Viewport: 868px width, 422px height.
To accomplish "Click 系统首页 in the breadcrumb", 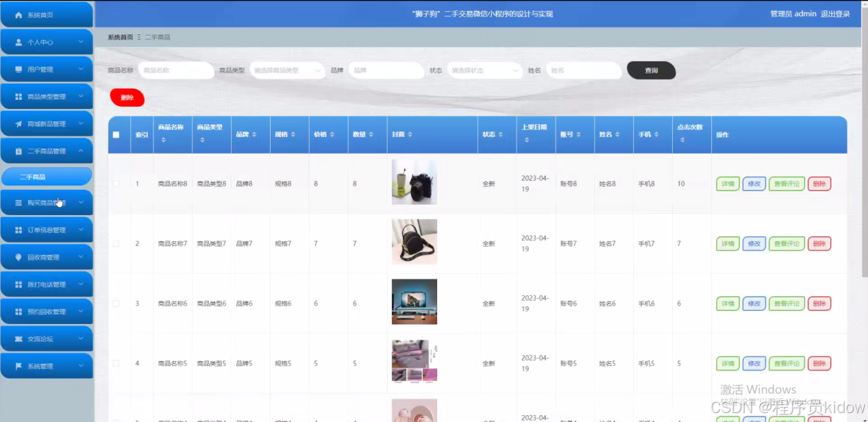I will pos(120,37).
